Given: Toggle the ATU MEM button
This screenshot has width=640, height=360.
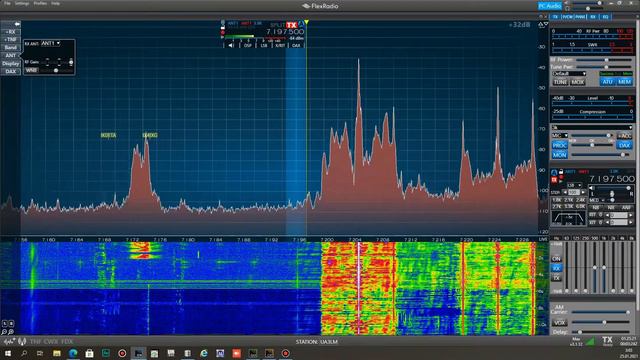Looking at the screenshot, I should pos(624,82).
